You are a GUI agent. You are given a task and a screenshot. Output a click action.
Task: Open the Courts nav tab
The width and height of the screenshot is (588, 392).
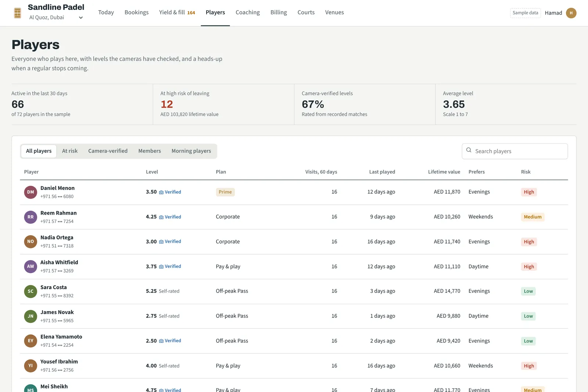coord(306,12)
